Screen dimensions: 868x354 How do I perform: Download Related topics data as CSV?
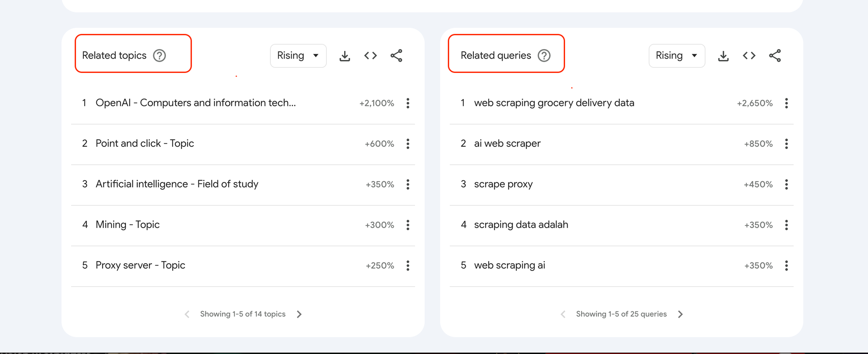pyautogui.click(x=345, y=56)
